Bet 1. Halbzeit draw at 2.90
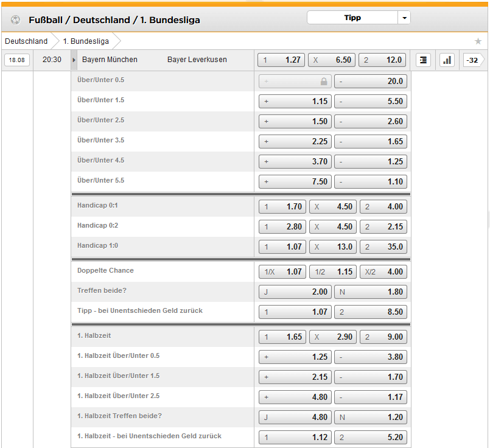Viewport: 490px width, 448px height. [x=333, y=337]
